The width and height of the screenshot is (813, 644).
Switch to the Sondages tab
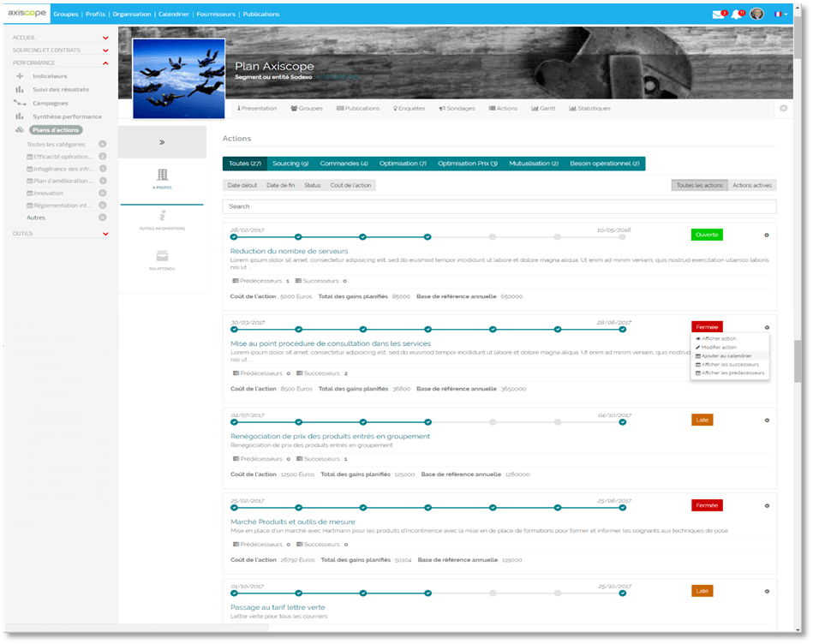coord(457,108)
